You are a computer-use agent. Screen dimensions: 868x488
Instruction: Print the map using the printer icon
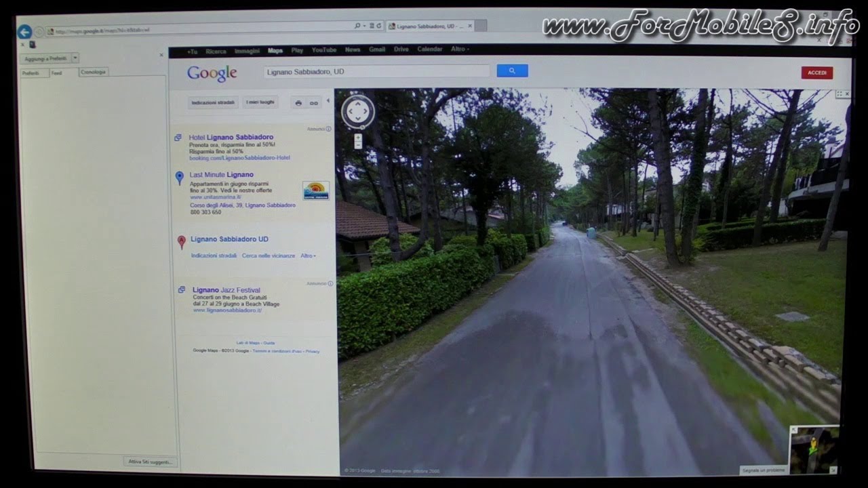pyautogui.click(x=298, y=103)
